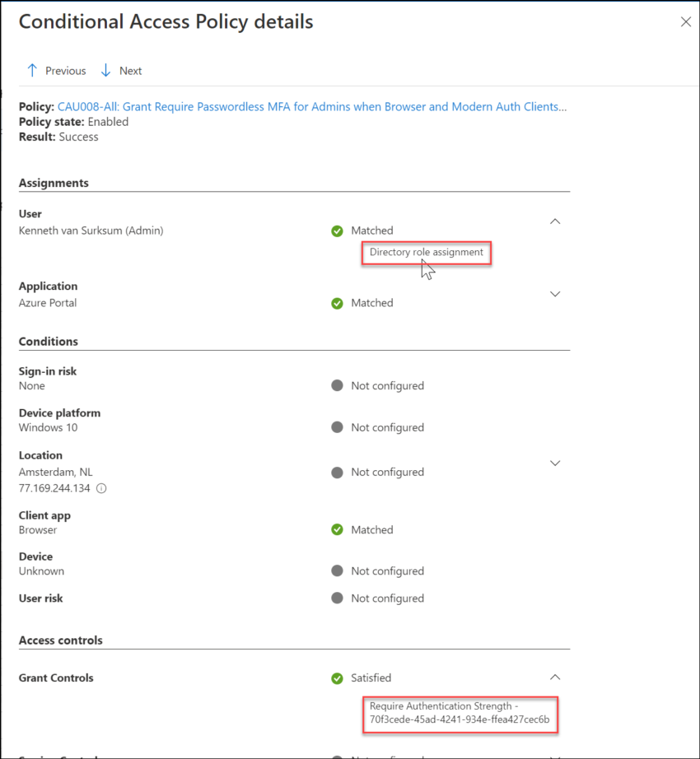Click the Not configured dot beside User risk
Viewport: 700px width, 759px height.
[x=337, y=598]
